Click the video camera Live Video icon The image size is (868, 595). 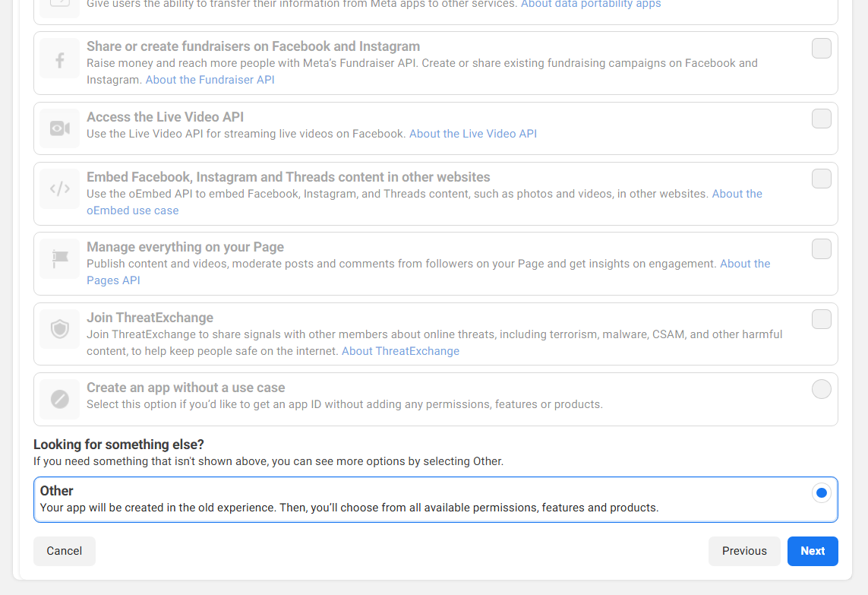coord(59,128)
